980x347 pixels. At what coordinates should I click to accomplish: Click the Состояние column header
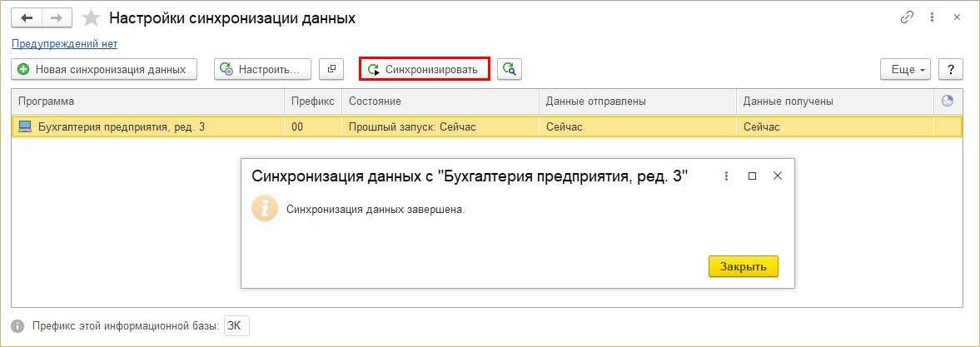(440, 102)
